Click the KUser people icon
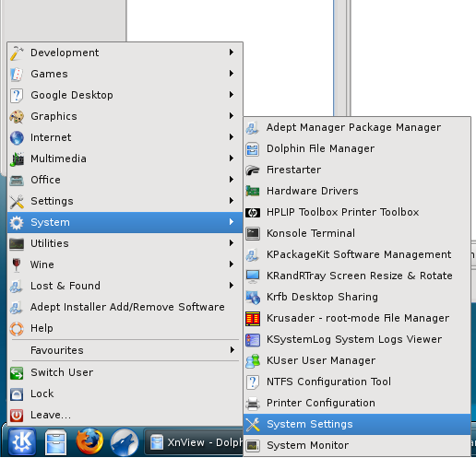The width and height of the screenshot is (476, 458). click(253, 360)
